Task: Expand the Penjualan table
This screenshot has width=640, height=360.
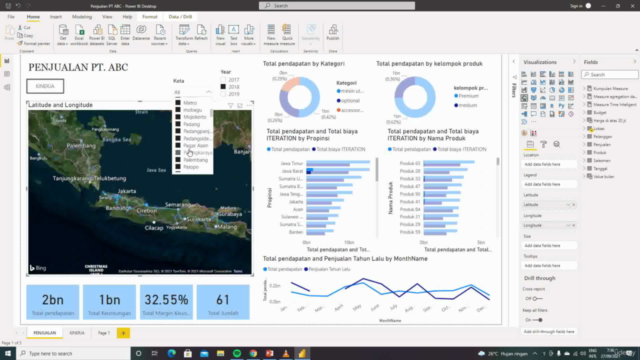Action: [584, 144]
